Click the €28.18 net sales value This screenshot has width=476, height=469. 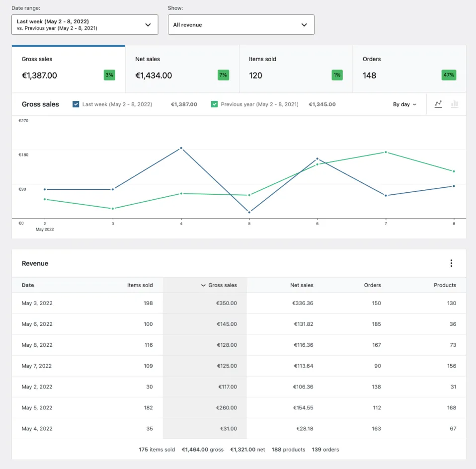[305, 429]
